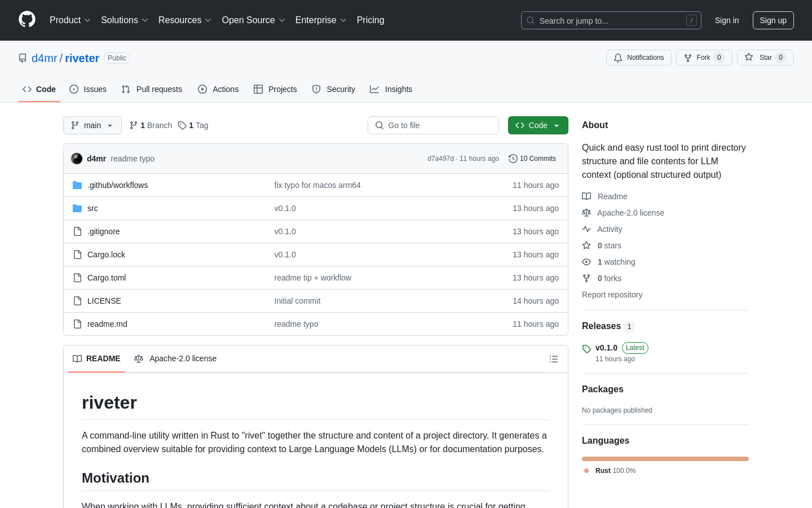Screen dimensions: 812x508
Task: Open the src folder
Action: [92, 208]
